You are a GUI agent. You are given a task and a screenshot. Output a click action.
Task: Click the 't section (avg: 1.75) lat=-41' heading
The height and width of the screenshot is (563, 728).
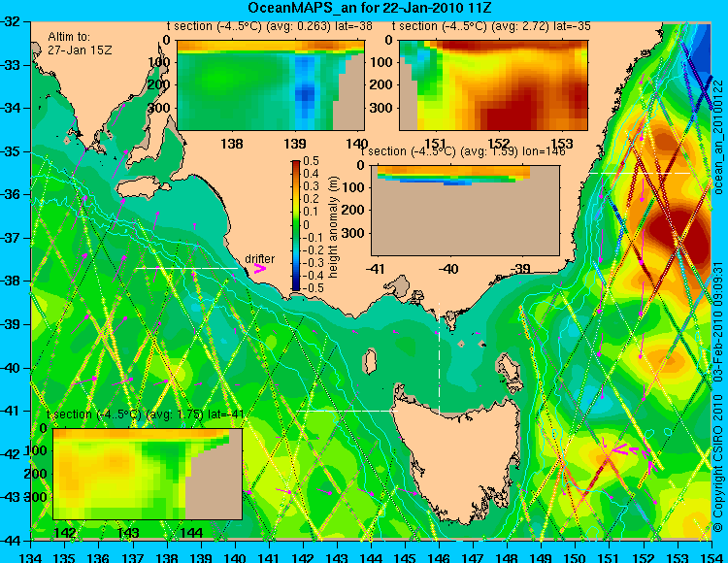click(146, 414)
